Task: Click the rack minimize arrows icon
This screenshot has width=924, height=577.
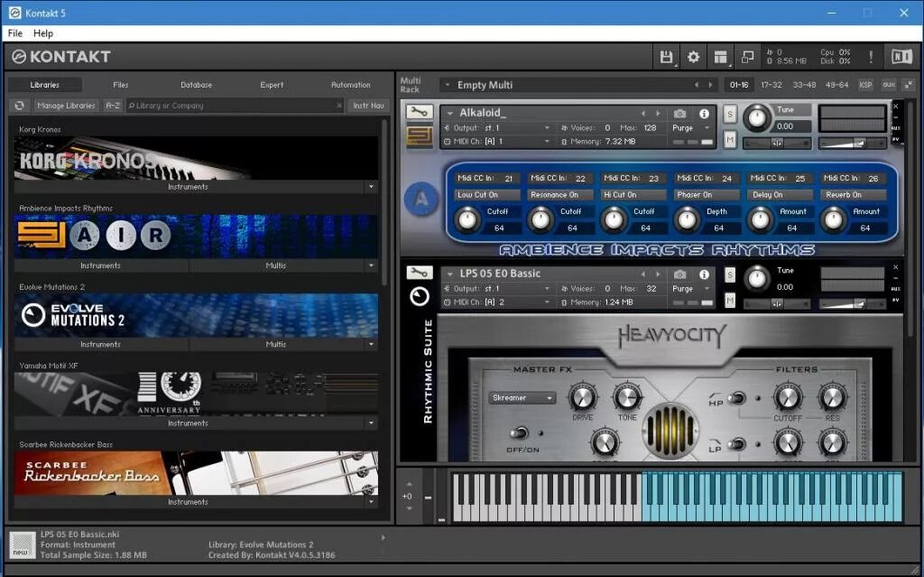Action: pos(909,85)
